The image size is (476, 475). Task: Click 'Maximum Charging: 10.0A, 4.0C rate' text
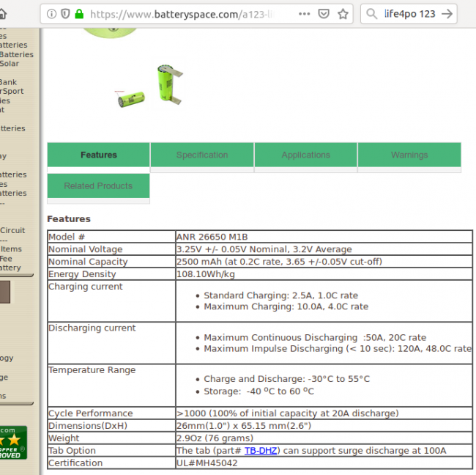pyautogui.click(x=286, y=306)
